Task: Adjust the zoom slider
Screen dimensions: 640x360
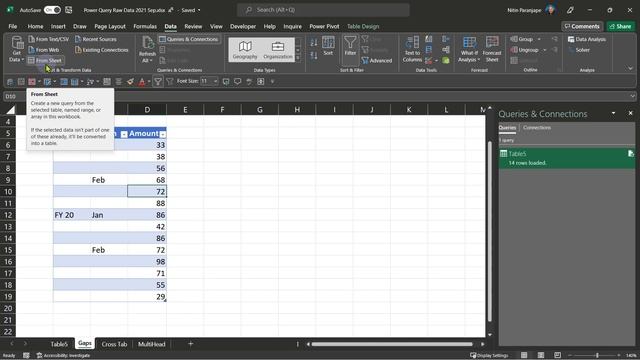Action: (597, 356)
